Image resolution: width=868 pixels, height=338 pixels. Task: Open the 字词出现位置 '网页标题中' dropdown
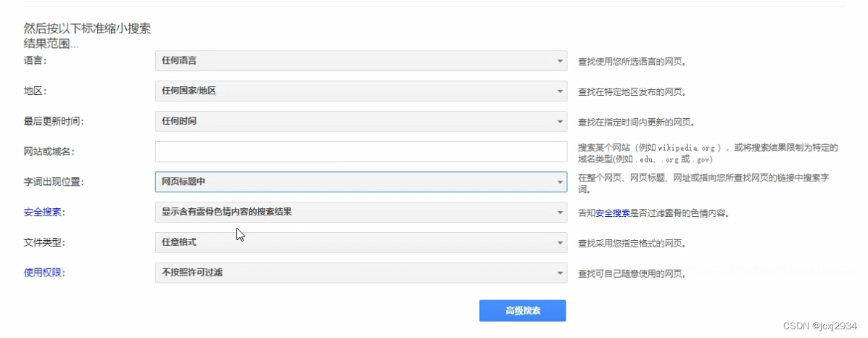[x=355, y=182]
